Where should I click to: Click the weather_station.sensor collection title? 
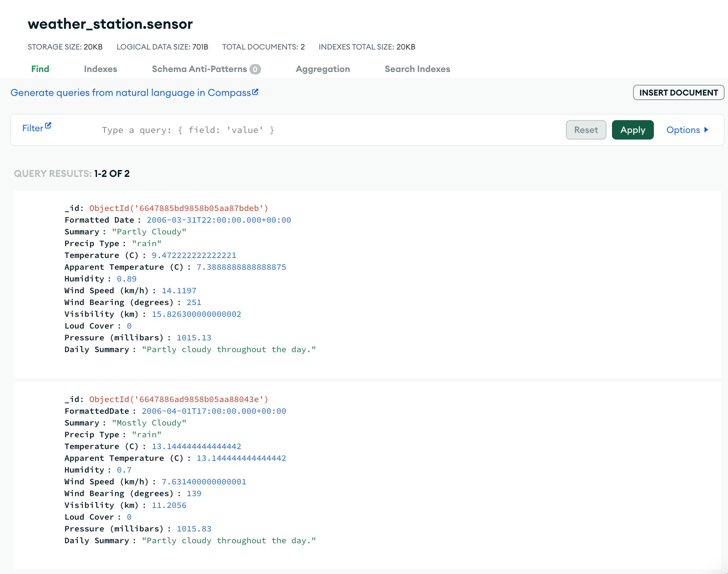tap(110, 24)
